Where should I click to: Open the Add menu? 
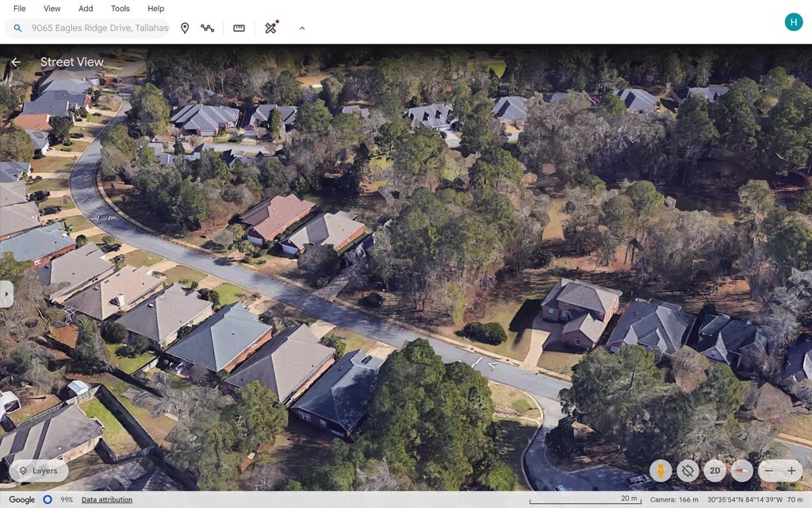[x=86, y=9]
